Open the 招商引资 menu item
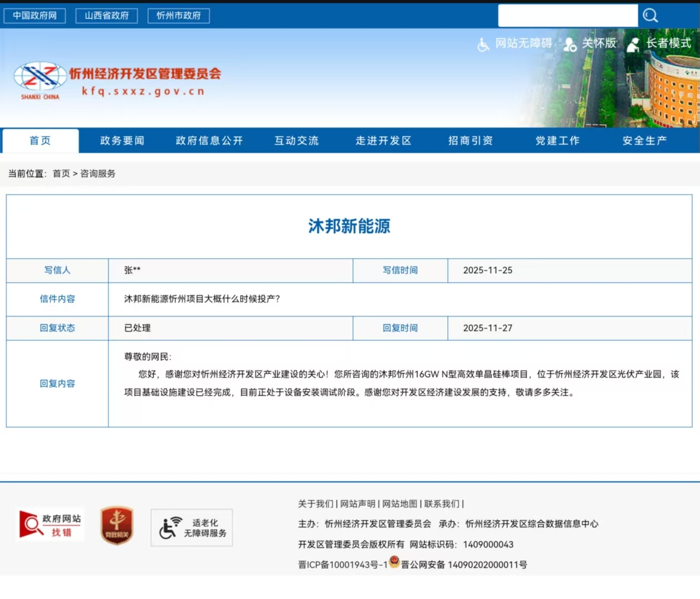Viewport: 700px width, 599px height. [x=471, y=140]
